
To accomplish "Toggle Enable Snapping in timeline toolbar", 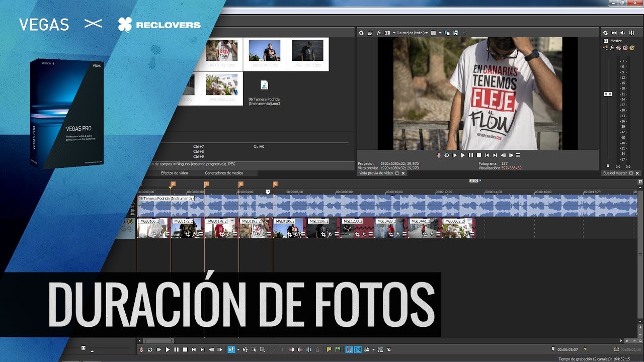I will point(349,349).
